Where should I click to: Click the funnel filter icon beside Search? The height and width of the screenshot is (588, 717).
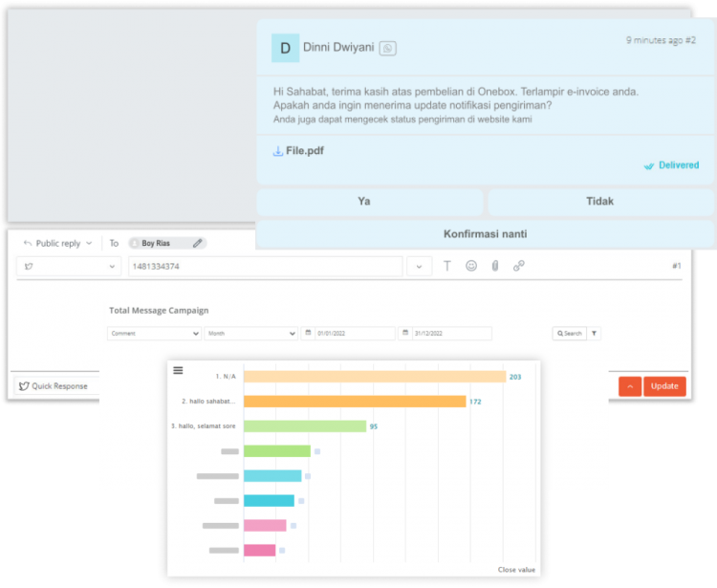click(594, 334)
